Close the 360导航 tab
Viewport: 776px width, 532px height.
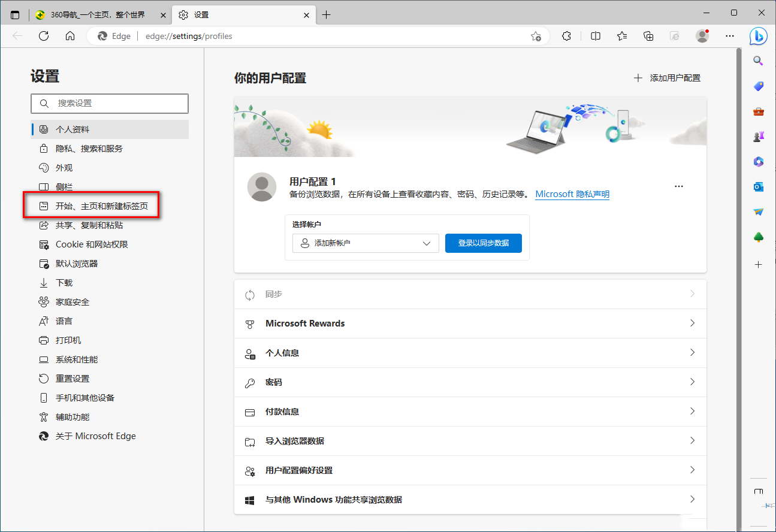pyautogui.click(x=163, y=15)
